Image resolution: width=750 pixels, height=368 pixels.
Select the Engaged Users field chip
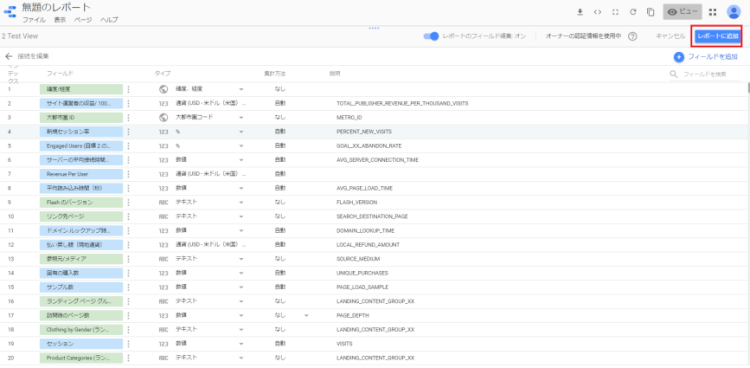[81, 145]
